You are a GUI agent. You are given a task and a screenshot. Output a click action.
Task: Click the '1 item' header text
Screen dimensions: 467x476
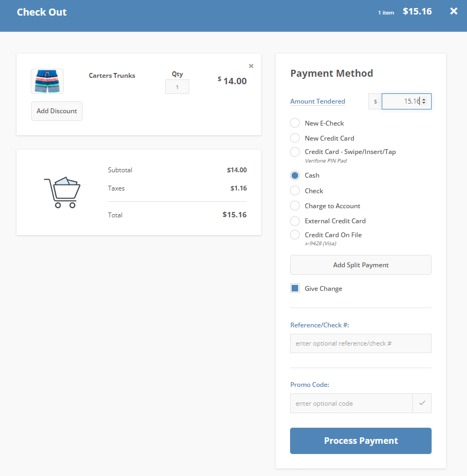(x=386, y=13)
